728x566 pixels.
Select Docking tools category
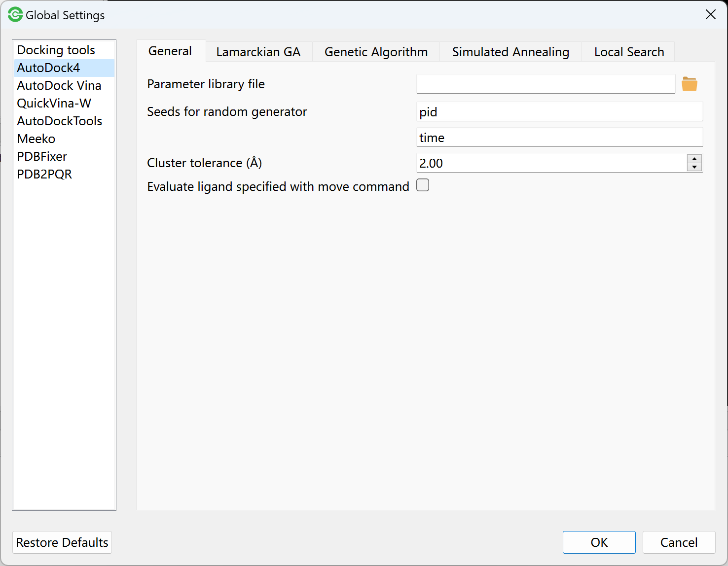64,50
